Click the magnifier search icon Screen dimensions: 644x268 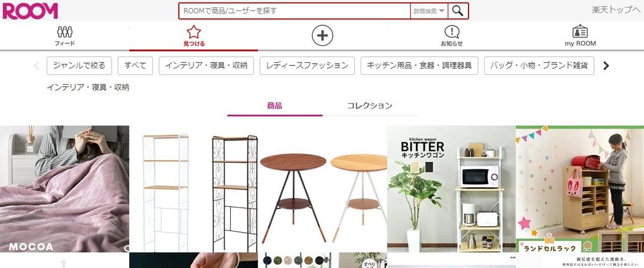click(458, 11)
